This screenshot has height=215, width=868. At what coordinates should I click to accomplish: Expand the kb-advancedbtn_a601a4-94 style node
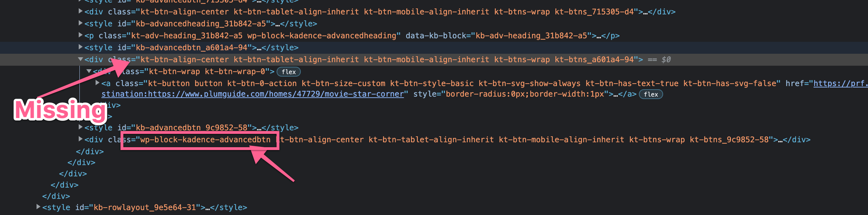click(80, 47)
